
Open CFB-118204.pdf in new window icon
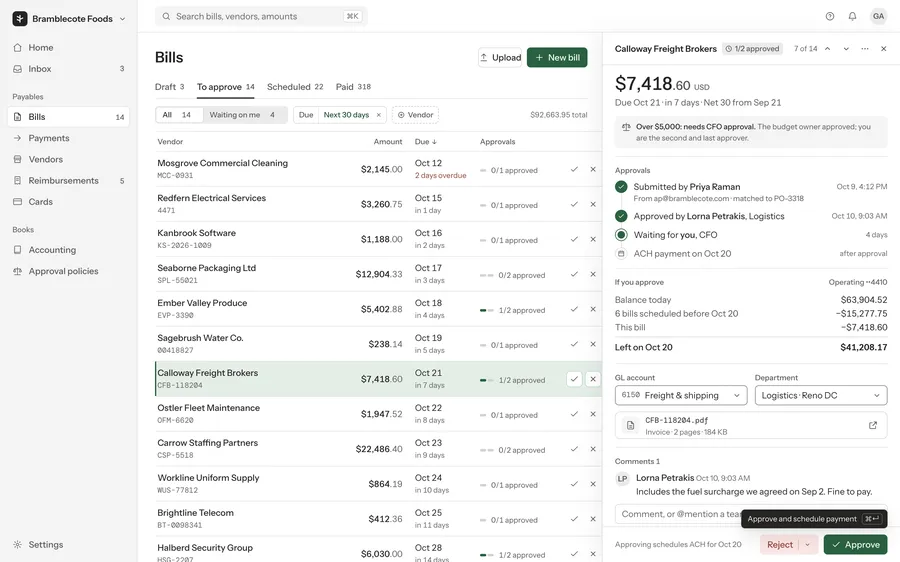(873, 425)
